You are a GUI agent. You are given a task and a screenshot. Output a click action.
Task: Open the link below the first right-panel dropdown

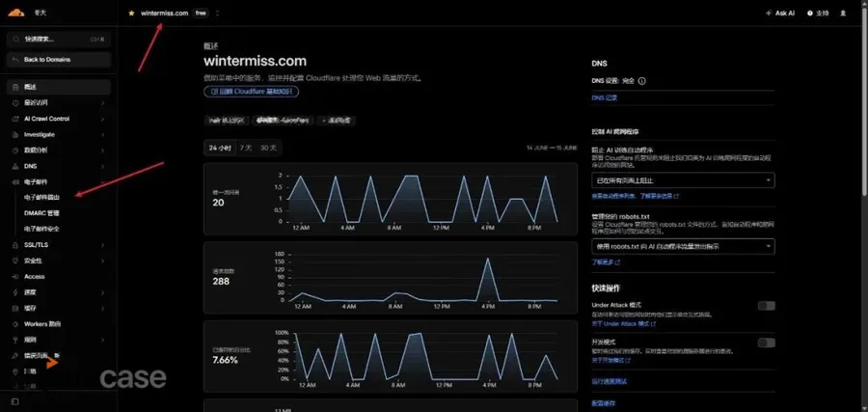point(635,196)
